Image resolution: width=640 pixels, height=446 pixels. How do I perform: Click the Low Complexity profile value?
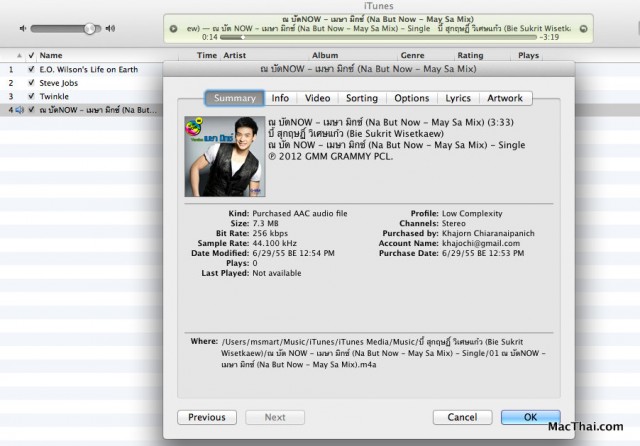472,213
